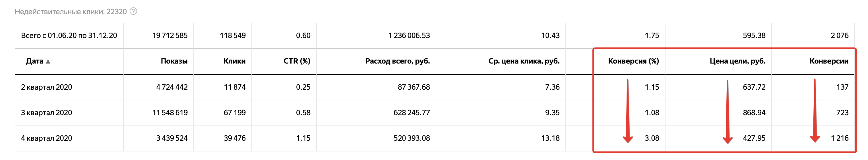Click the total period row label
This screenshot has width=868, height=160.
pos(69,36)
